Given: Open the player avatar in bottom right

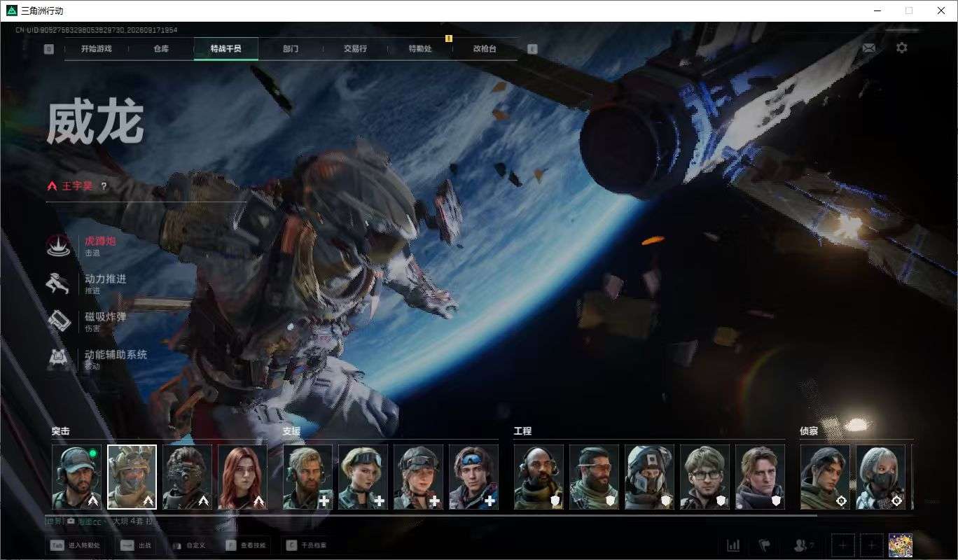Looking at the screenshot, I should click(x=900, y=545).
